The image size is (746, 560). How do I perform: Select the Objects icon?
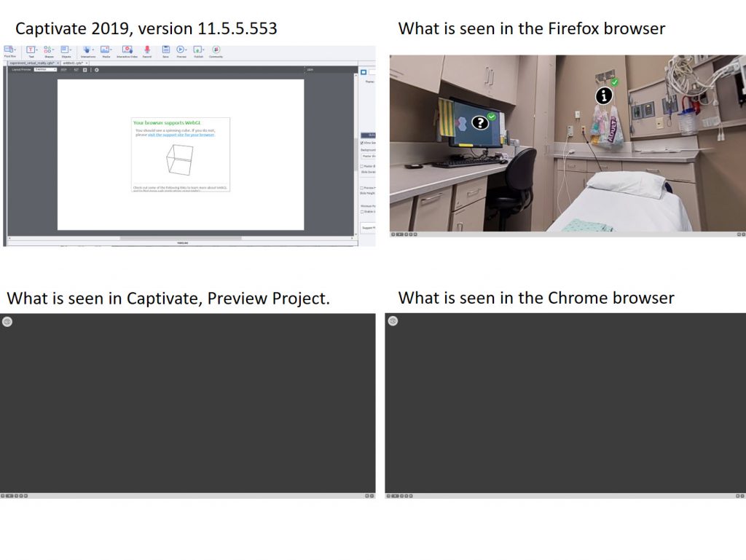65,48
